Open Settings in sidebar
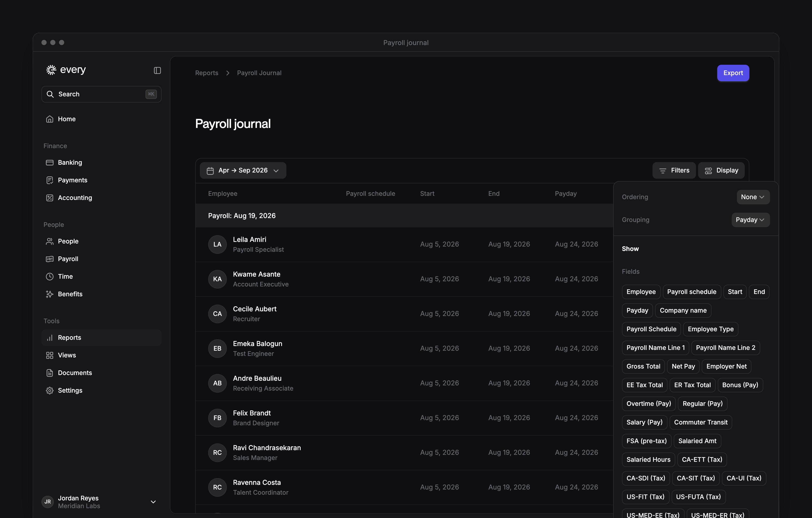The width and height of the screenshot is (812, 518). (x=101, y=390)
